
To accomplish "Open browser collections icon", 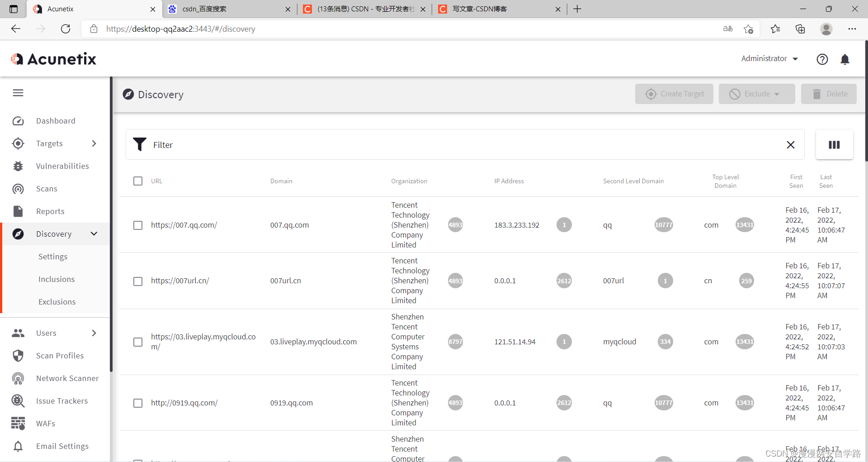I will click(x=800, y=29).
